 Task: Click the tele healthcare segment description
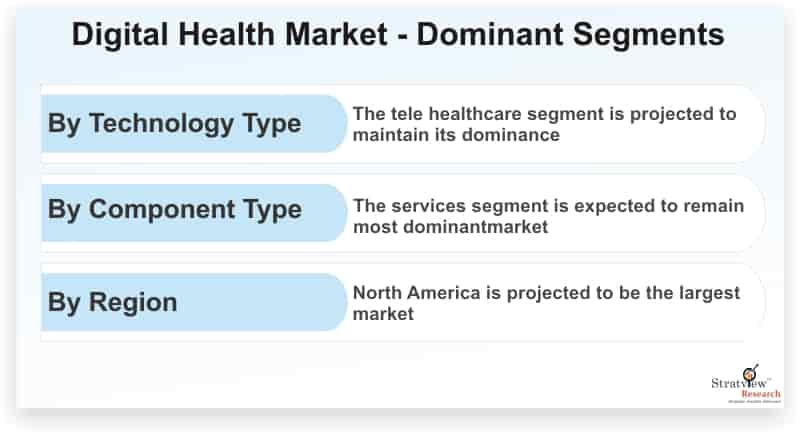tap(544, 124)
